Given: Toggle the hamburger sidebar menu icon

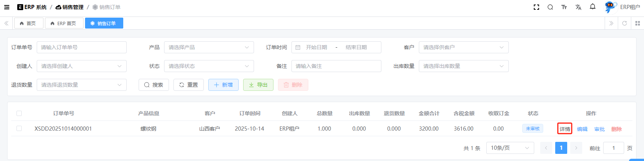Looking at the screenshot, I should click(7, 7).
